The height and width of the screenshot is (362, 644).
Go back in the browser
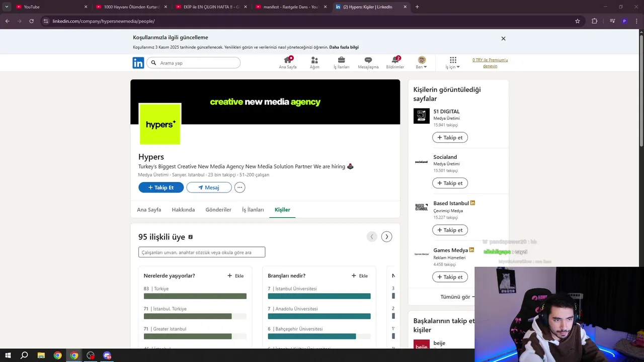coord(7,21)
